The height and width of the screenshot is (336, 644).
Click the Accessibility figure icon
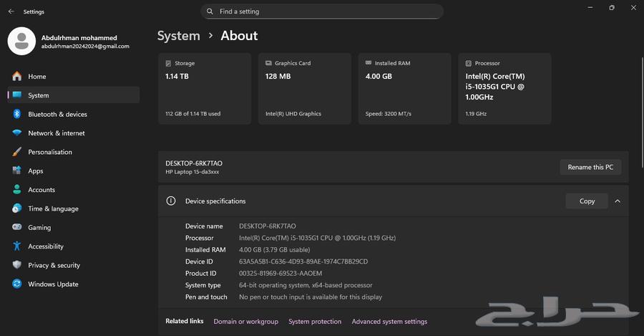coord(16,246)
